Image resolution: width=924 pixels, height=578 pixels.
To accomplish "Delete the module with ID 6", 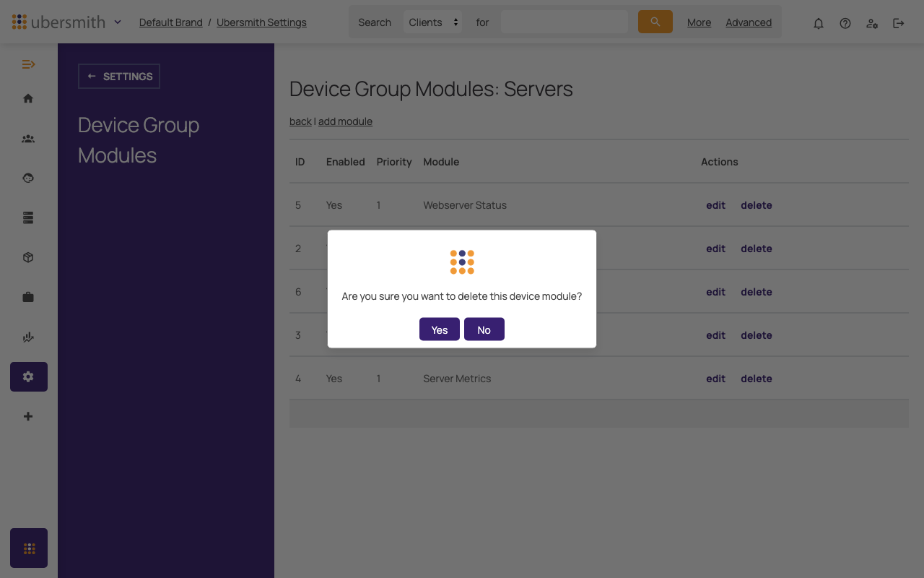I will tap(757, 292).
